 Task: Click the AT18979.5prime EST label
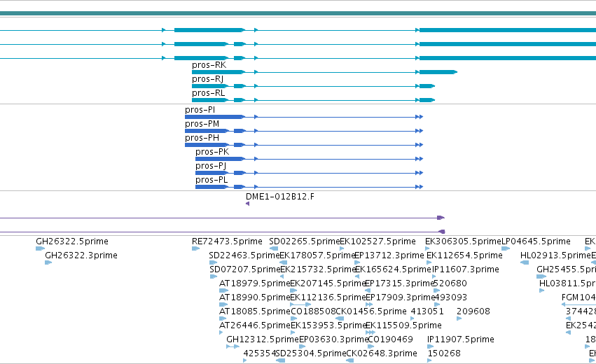(255, 283)
